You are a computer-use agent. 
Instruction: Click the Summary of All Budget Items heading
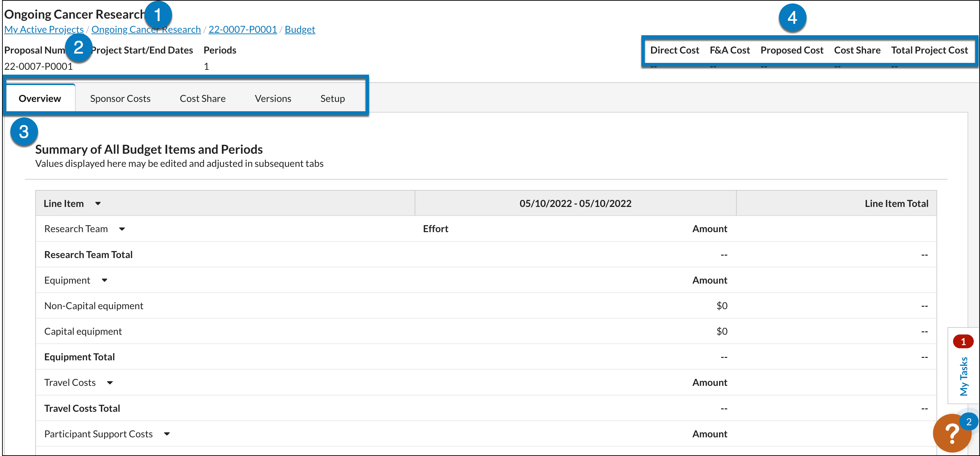pyautogui.click(x=149, y=150)
